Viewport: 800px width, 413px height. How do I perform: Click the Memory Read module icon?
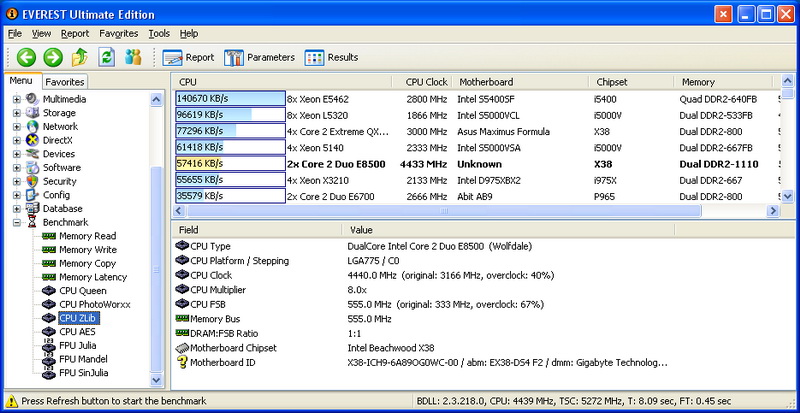point(49,236)
